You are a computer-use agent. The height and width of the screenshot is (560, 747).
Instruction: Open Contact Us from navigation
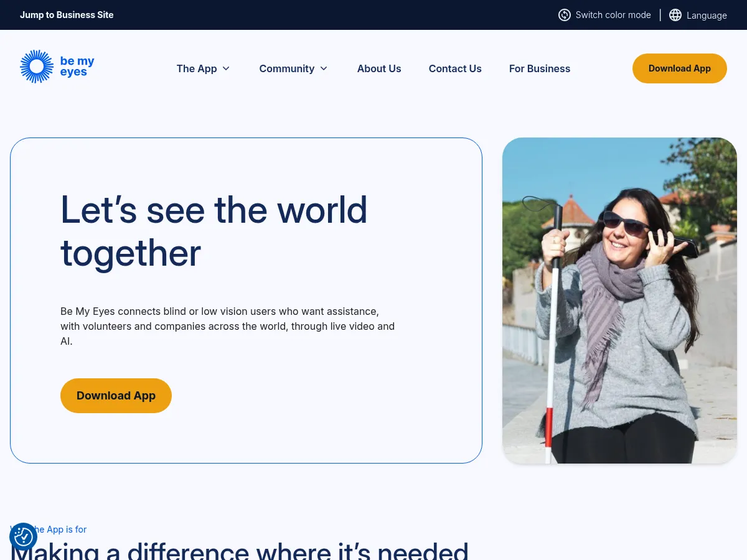tap(455, 68)
